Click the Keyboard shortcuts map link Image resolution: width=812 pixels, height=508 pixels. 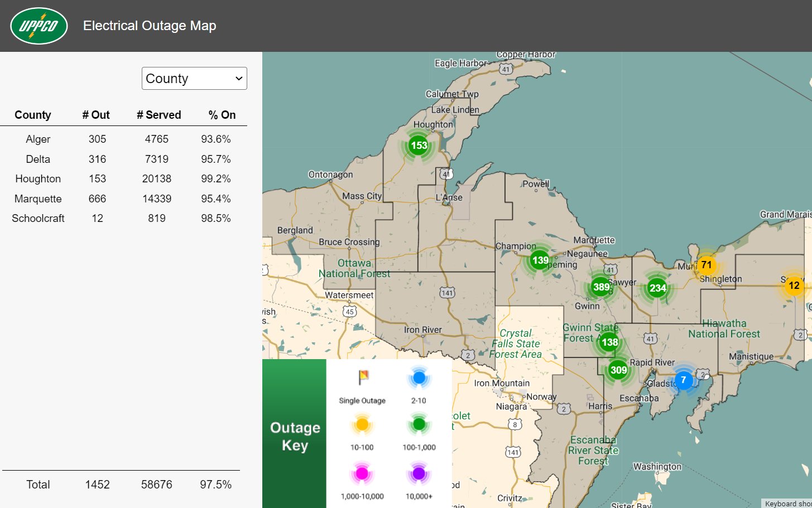tap(787, 504)
